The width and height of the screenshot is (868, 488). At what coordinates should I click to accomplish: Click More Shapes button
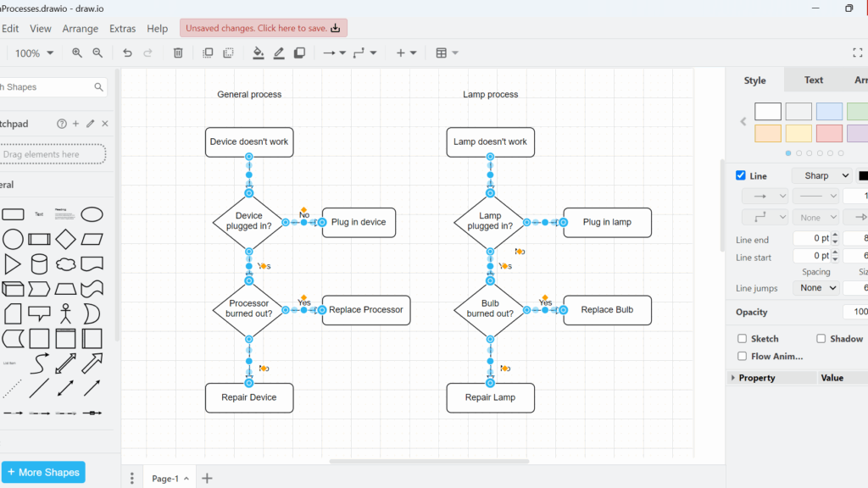point(43,472)
